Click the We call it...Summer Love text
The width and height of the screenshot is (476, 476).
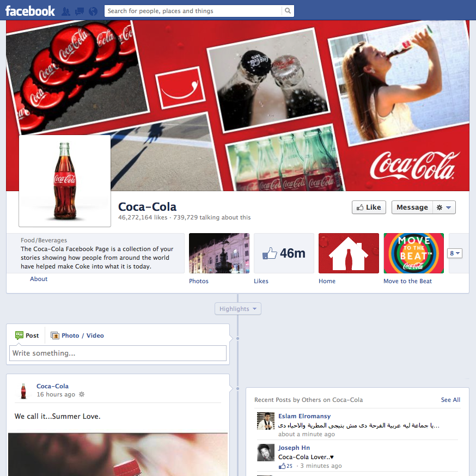[57, 416]
